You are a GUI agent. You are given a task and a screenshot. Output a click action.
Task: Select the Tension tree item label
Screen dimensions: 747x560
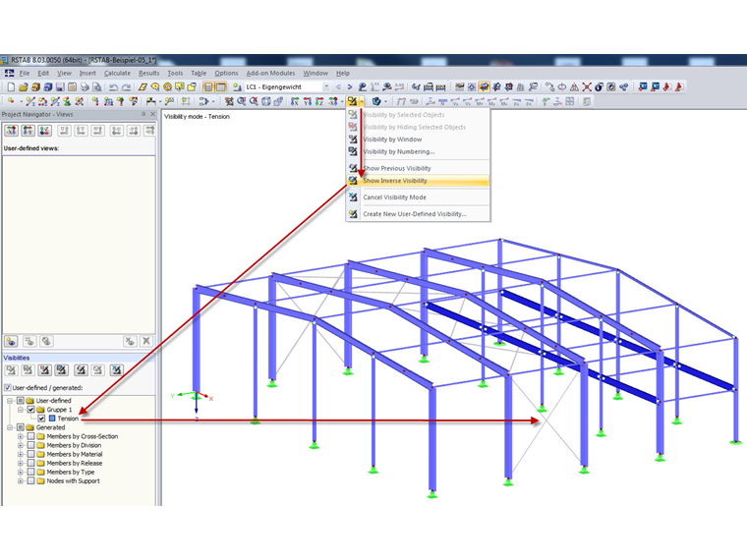68,419
